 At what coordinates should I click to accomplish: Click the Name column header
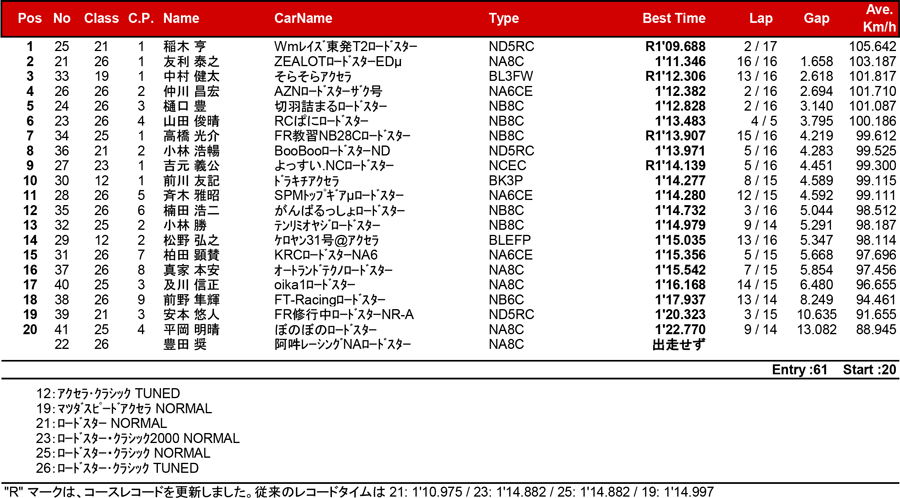point(181,18)
